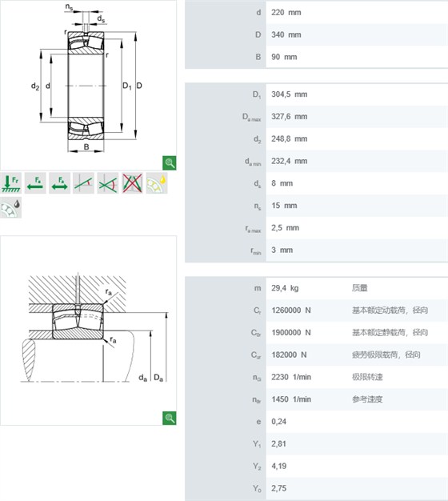Select the radial load Fr icon

(11, 183)
